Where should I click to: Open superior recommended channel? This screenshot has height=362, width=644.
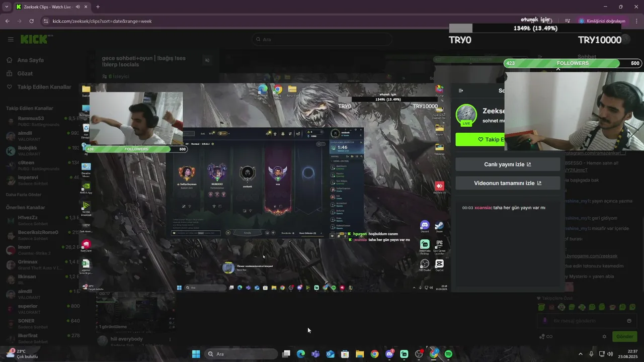pos(43,308)
